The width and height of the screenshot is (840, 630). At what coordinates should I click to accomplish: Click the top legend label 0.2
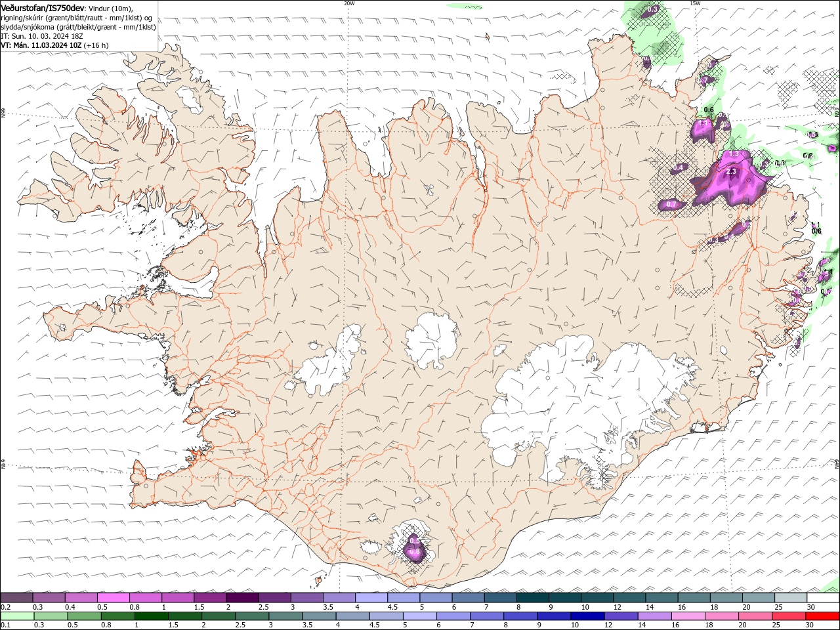[5, 607]
